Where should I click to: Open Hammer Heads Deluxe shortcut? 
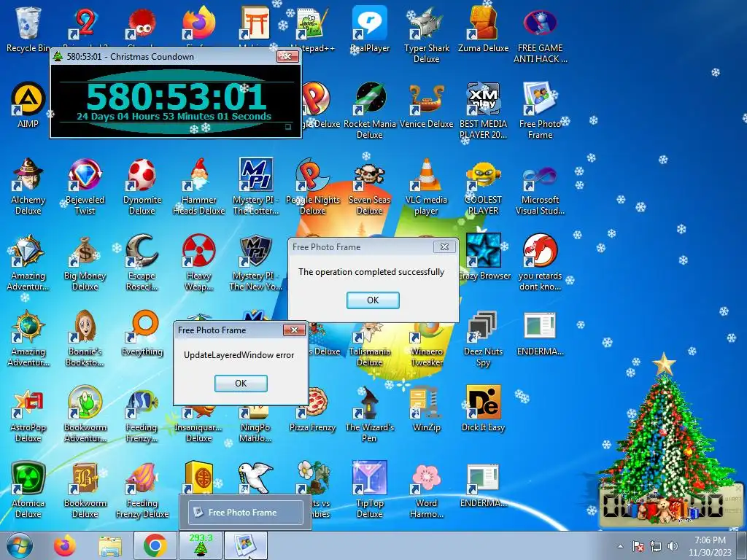[x=198, y=186]
